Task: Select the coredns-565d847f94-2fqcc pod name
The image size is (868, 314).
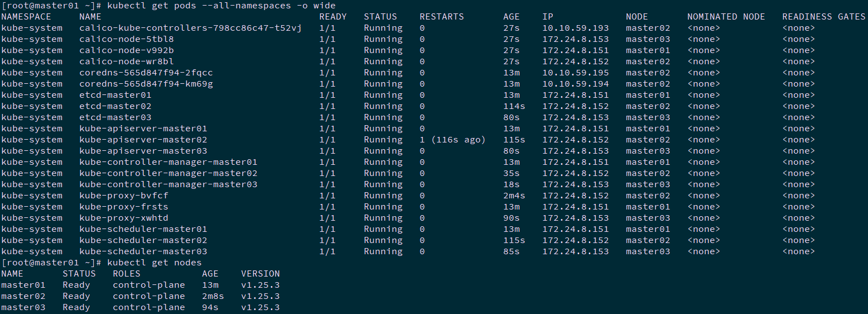Action: (x=146, y=73)
